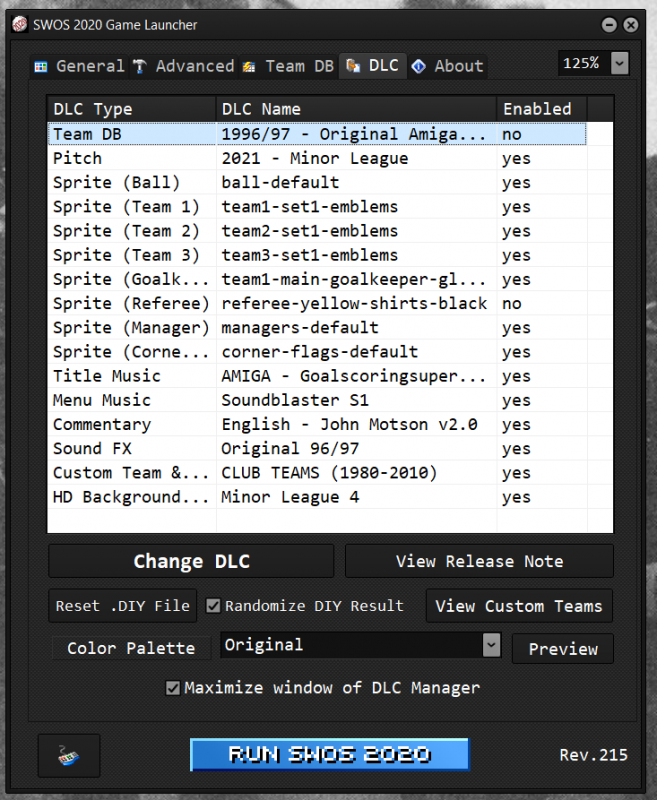Click the Team DB tab icon
Viewport: 657px width, 800px height.
(248, 67)
